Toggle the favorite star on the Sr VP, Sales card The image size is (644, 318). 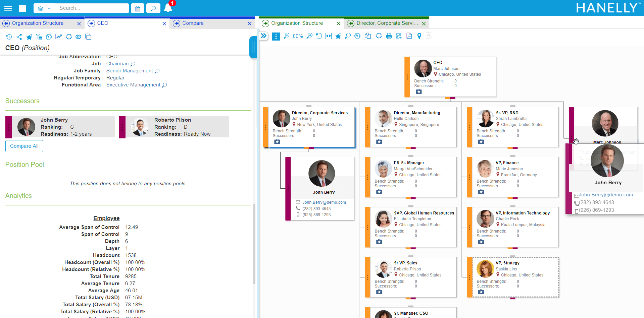click(x=379, y=292)
